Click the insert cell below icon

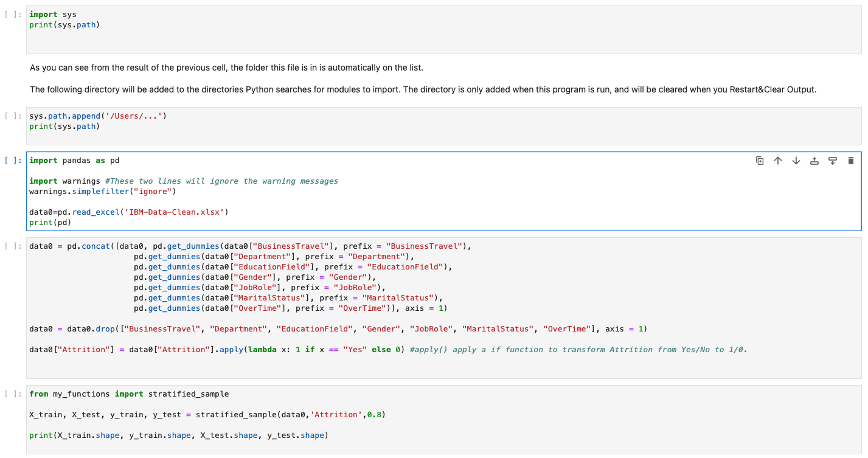pyautogui.click(x=833, y=161)
